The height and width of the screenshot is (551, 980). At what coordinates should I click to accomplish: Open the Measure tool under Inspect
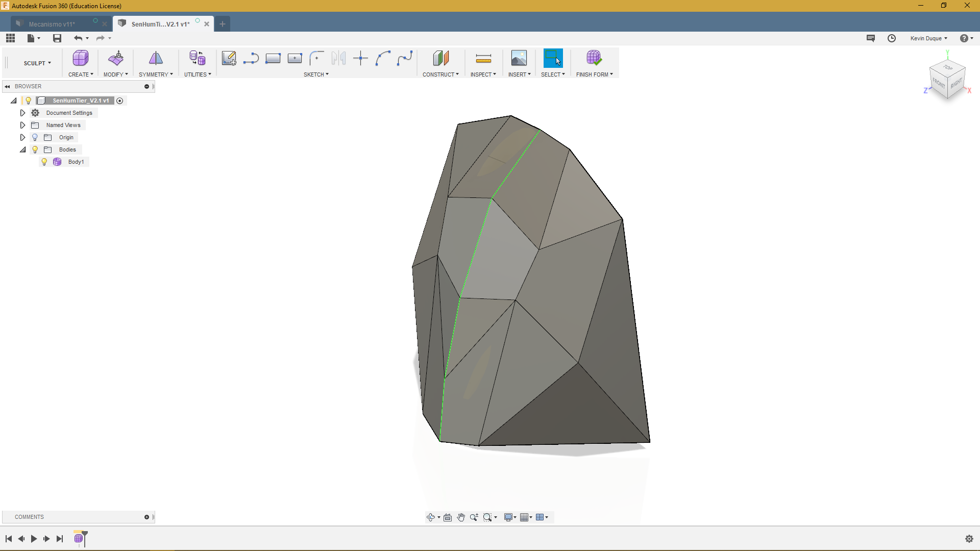483,58
